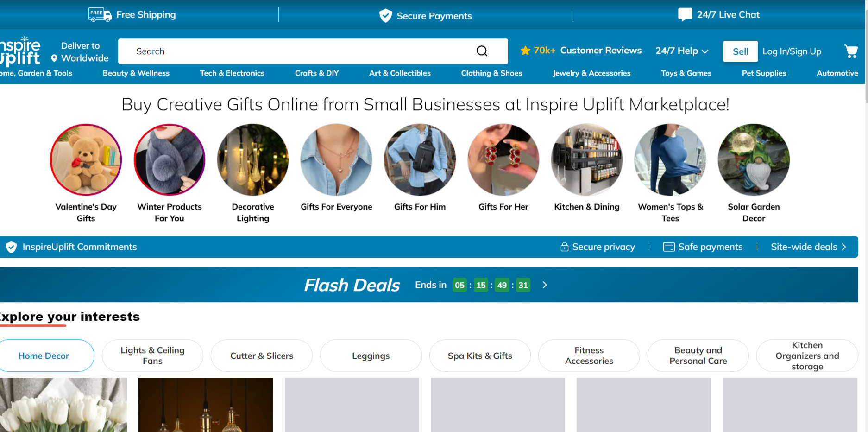Image resolution: width=868 pixels, height=432 pixels.
Task: Open the Valentine's Day Gifts thumbnail
Action: coord(86,159)
